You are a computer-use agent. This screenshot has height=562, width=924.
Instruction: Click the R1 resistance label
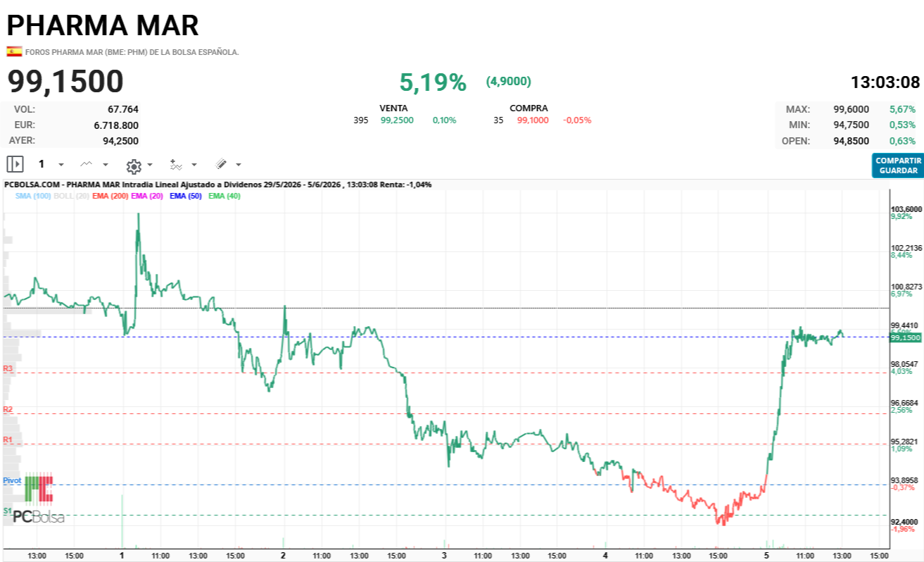(x=8, y=439)
